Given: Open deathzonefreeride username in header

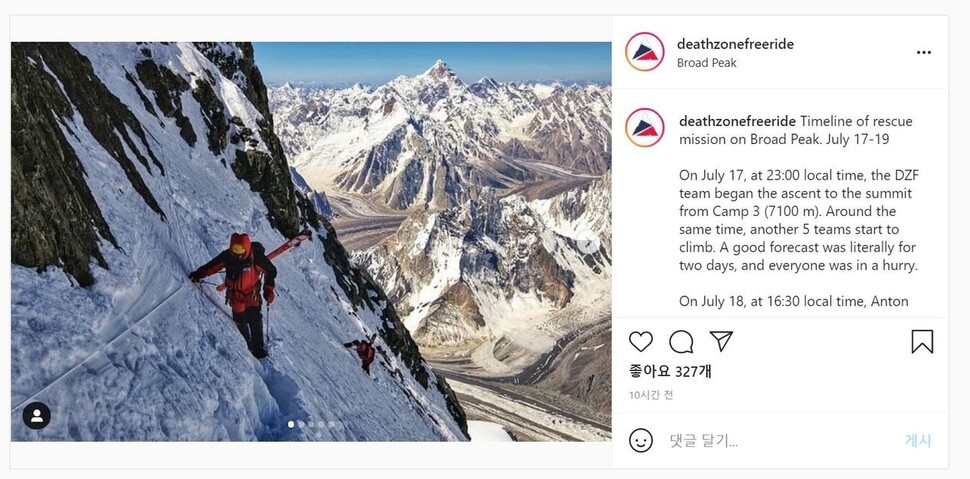Looking at the screenshot, I should click(x=736, y=44).
